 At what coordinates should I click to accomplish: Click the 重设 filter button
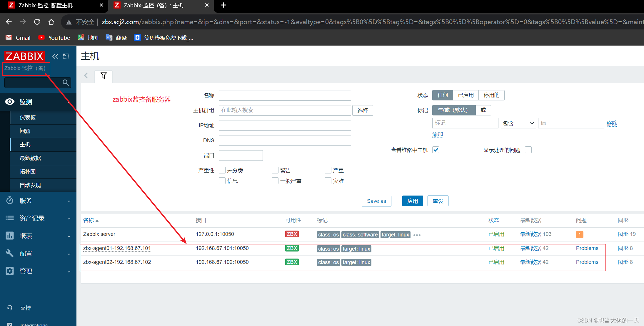(x=438, y=201)
